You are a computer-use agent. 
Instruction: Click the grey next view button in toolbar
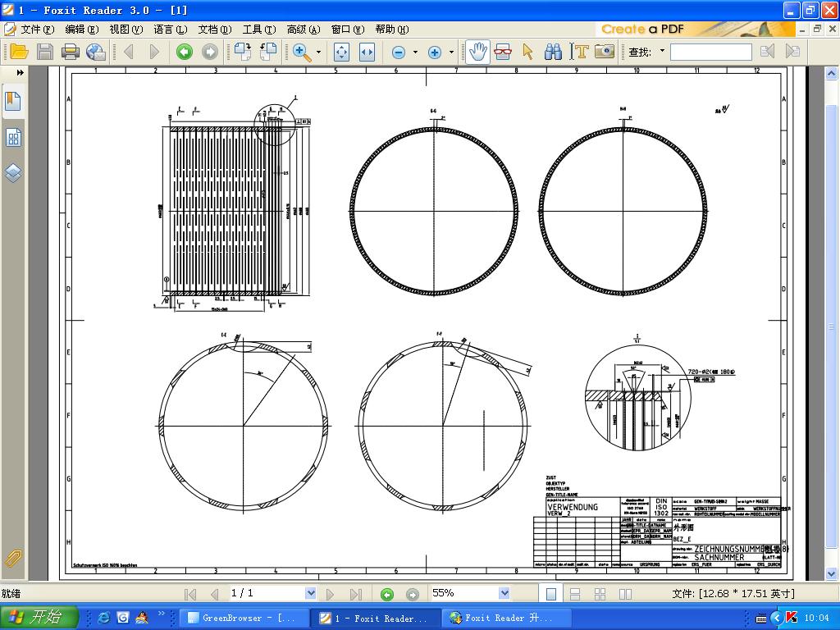(x=210, y=52)
